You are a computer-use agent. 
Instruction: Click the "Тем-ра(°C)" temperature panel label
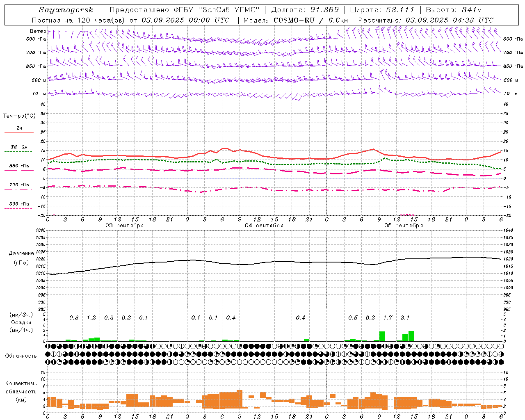tap(19, 116)
